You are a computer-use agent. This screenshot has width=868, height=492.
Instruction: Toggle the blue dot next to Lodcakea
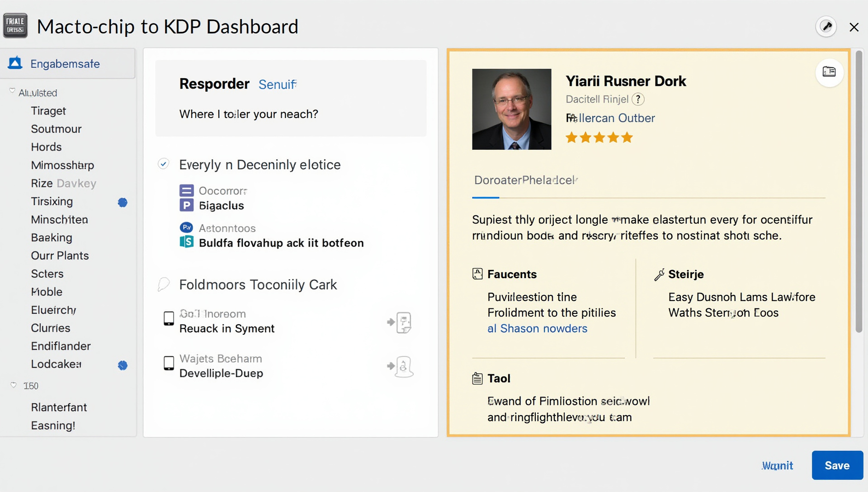coord(123,365)
